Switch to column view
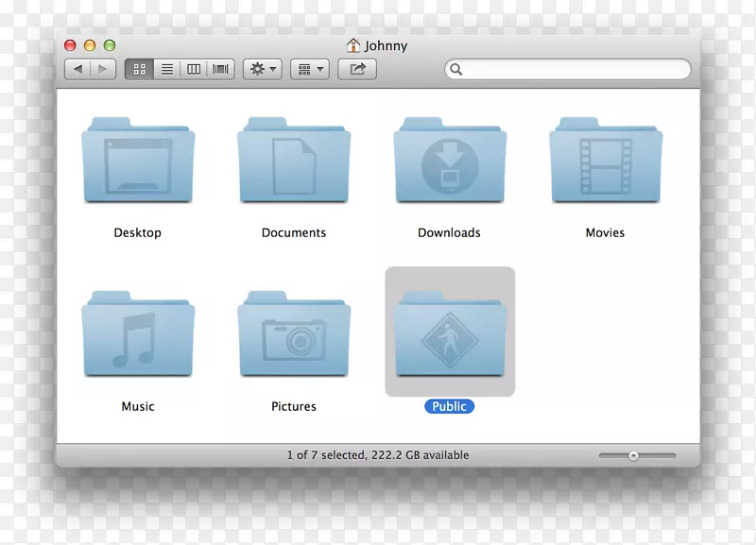756x545 pixels. click(x=194, y=69)
